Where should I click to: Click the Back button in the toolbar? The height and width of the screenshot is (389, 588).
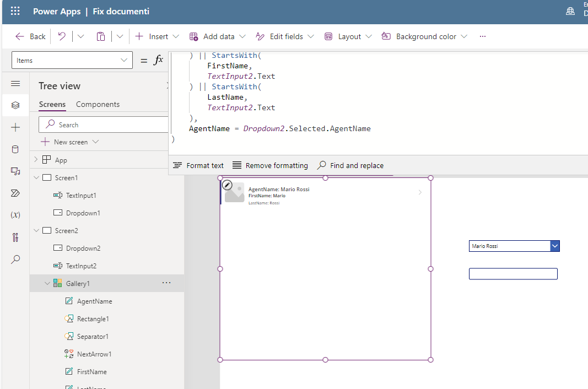[29, 36]
